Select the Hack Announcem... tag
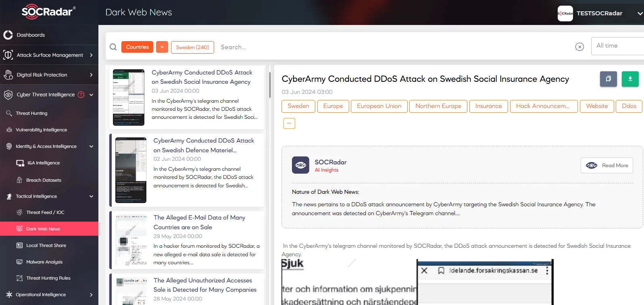Screen dimensions: 644x305 544,106
